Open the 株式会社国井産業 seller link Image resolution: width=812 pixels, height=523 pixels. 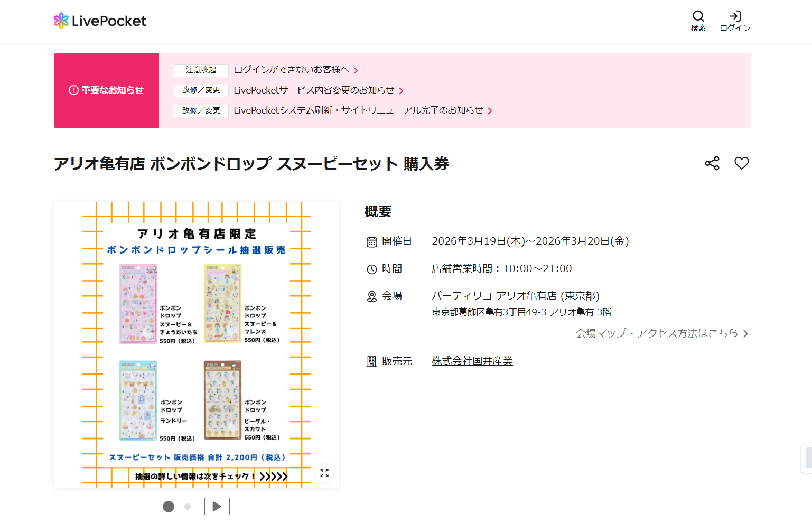[472, 361]
